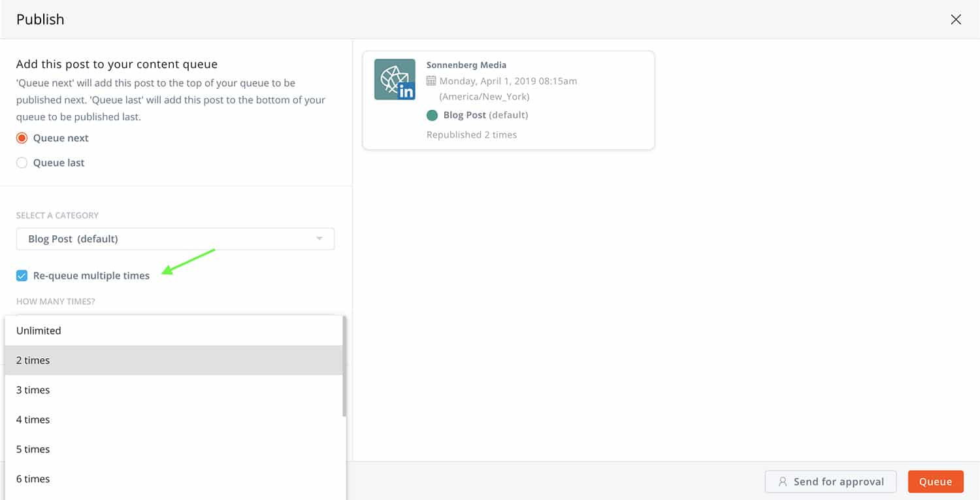Choose 5 times from the list
Image resolution: width=980 pixels, height=500 pixels.
tap(173, 449)
